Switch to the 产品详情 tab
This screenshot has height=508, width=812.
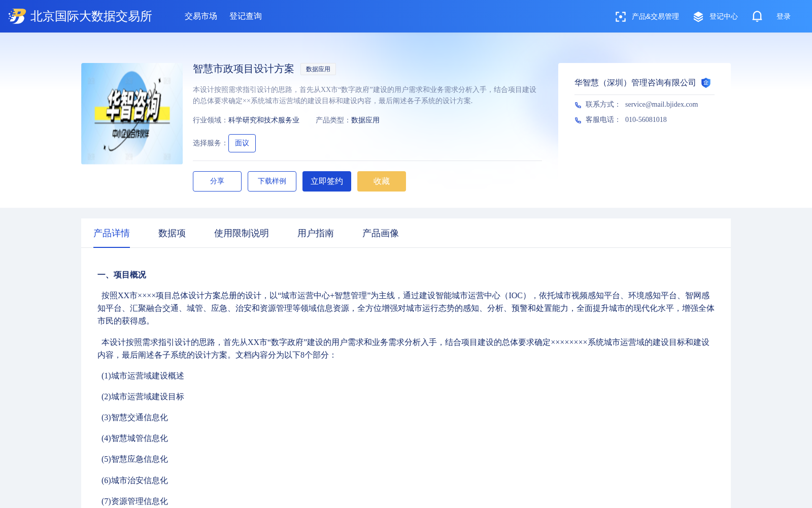point(112,233)
